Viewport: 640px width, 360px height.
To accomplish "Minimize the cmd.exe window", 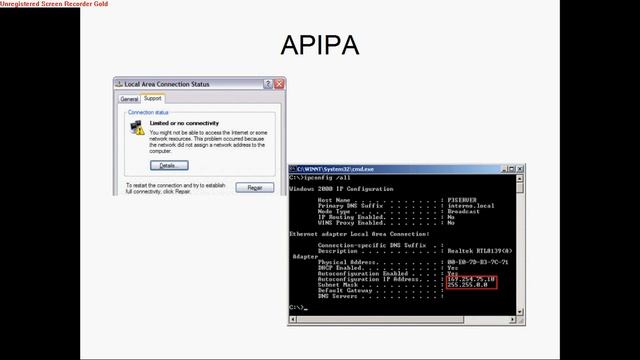I will pos(504,169).
